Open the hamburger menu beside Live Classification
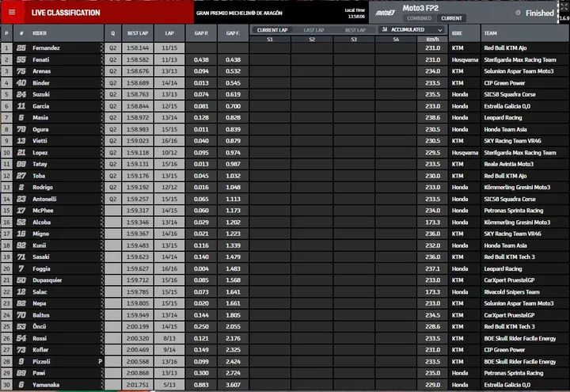The image size is (570, 392). pyautogui.click(x=12, y=13)
